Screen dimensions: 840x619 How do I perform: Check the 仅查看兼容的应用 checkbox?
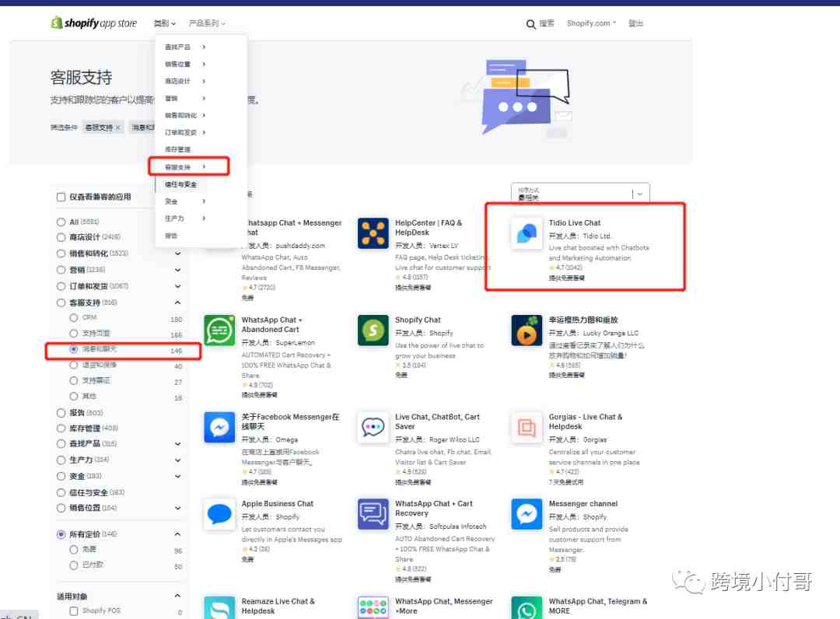(x=61, y=197)
